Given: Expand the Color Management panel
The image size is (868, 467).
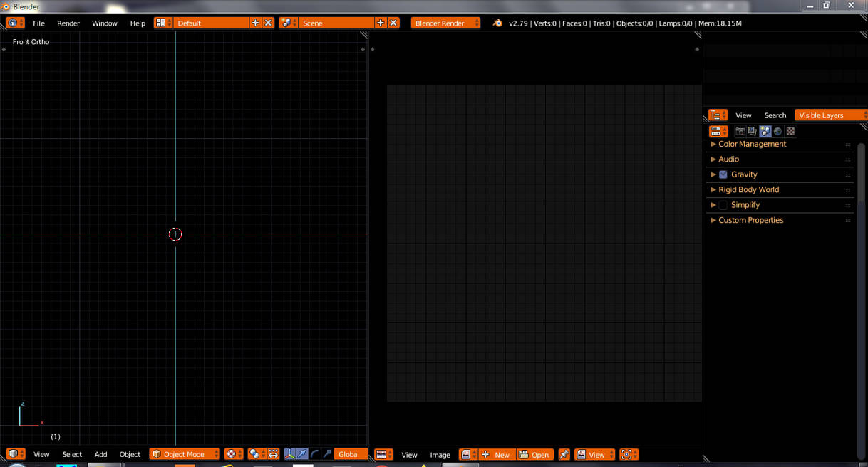Looking at the screenshot, I should (752, 144).
